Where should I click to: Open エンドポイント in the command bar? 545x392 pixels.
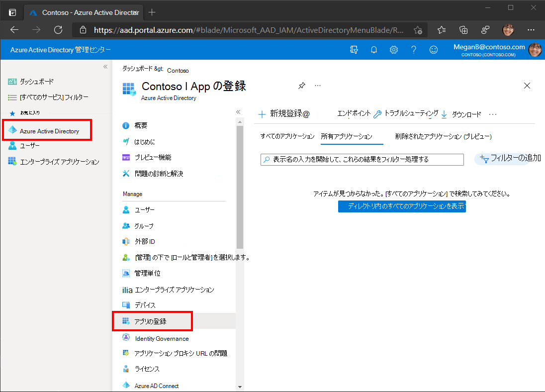[354, 113]
